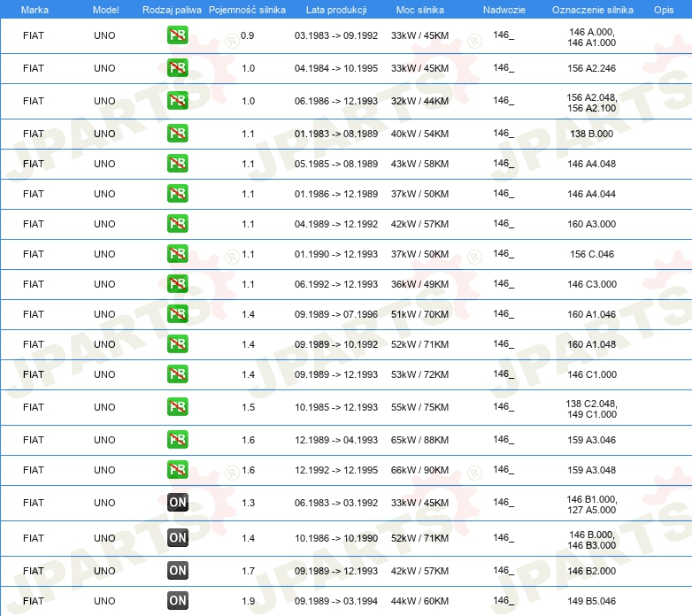Click the PB petrol icon for engine 138 B.000

177,134
